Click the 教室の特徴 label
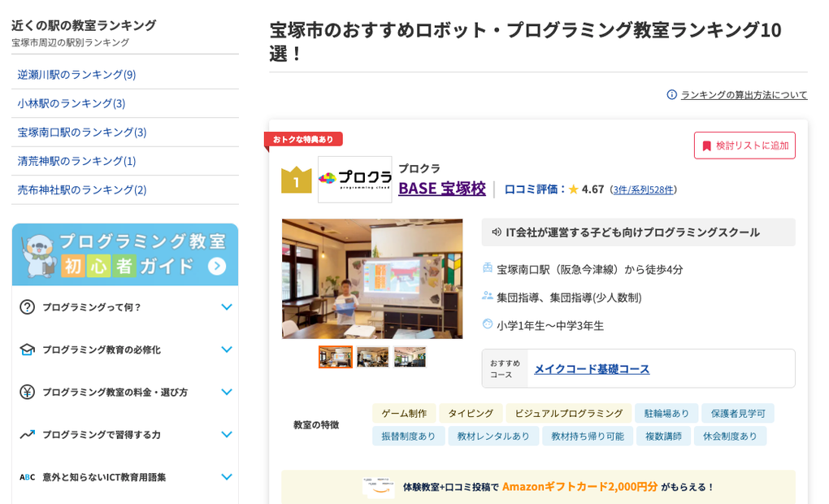Viewport: 829px width, 504px height. [316, 424]
